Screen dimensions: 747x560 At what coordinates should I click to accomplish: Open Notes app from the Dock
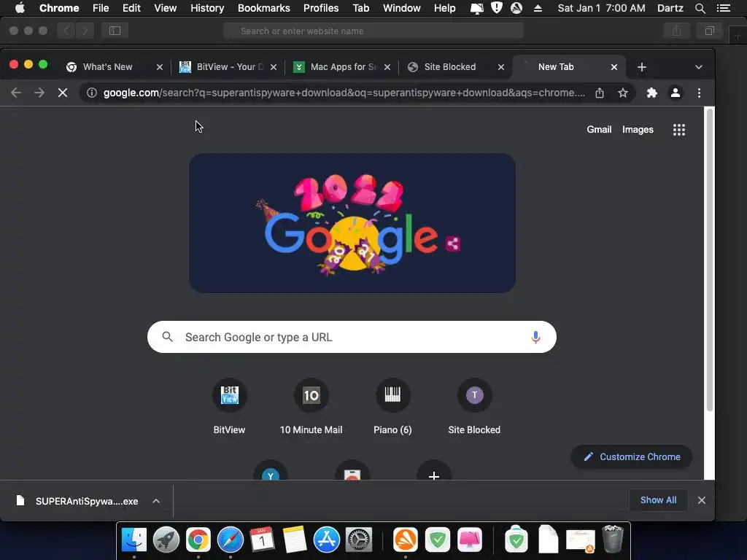294,540
